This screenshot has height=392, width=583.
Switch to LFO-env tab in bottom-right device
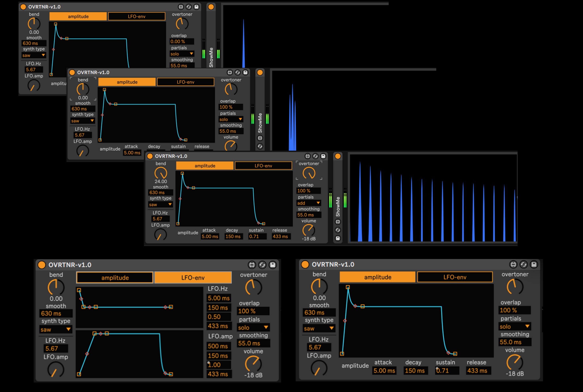pos(455,277)
